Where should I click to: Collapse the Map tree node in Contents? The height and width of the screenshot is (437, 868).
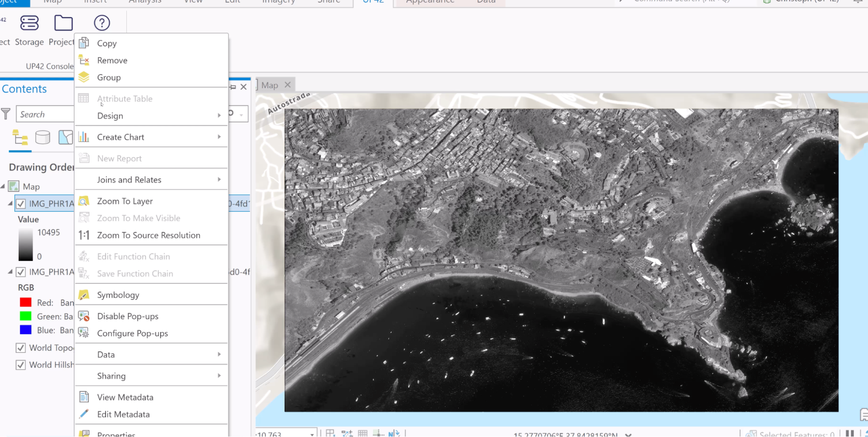[x=3, y=187]
